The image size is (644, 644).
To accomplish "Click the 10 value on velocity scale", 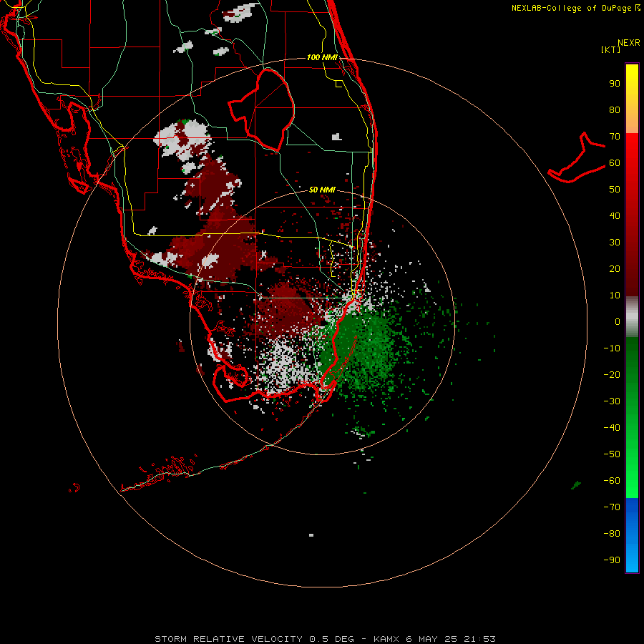I will [615, 296].
